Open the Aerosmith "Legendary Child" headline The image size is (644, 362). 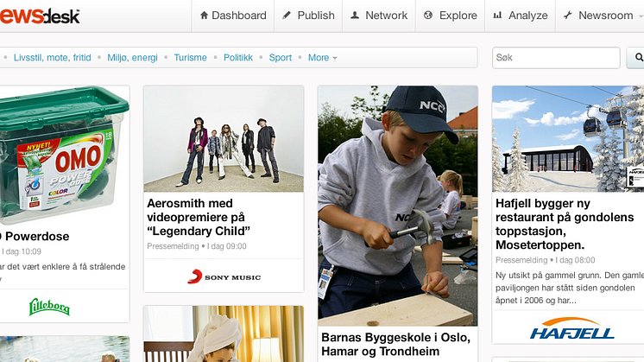click(x=199, y=218)
